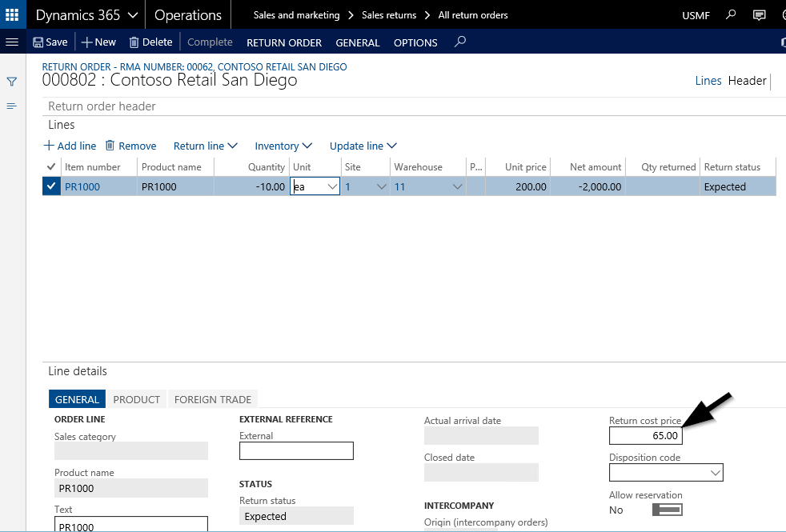
Task: Switch to the PRODUCT tab
Action: [x=137, y=399]
